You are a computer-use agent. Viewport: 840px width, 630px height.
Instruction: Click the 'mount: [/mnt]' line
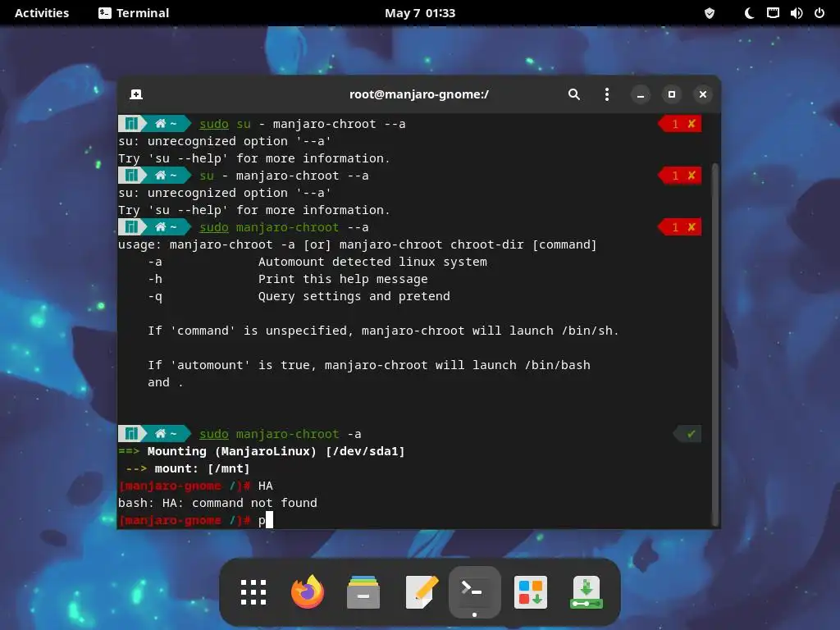pyautogui.click(x=202, y=468)
